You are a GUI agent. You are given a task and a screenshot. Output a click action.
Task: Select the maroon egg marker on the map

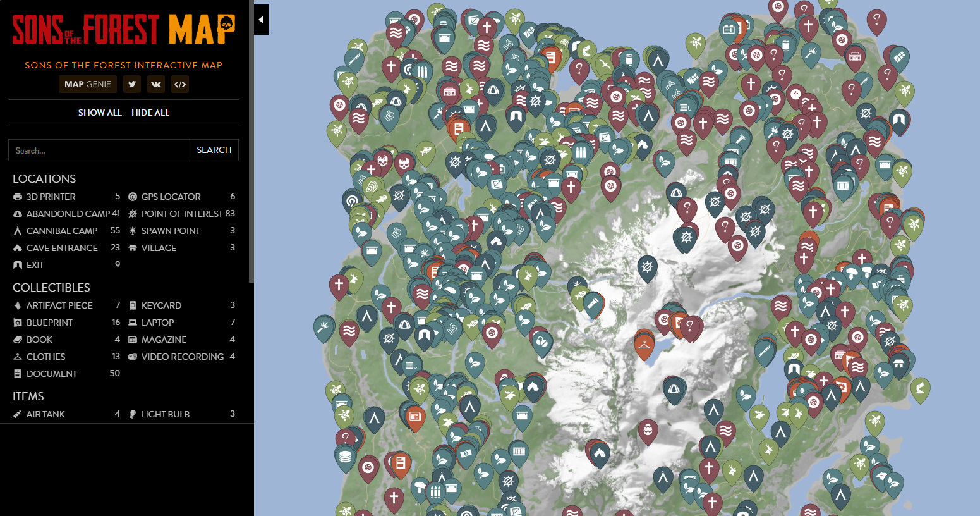pyautogui.click(x=648, y=432)
